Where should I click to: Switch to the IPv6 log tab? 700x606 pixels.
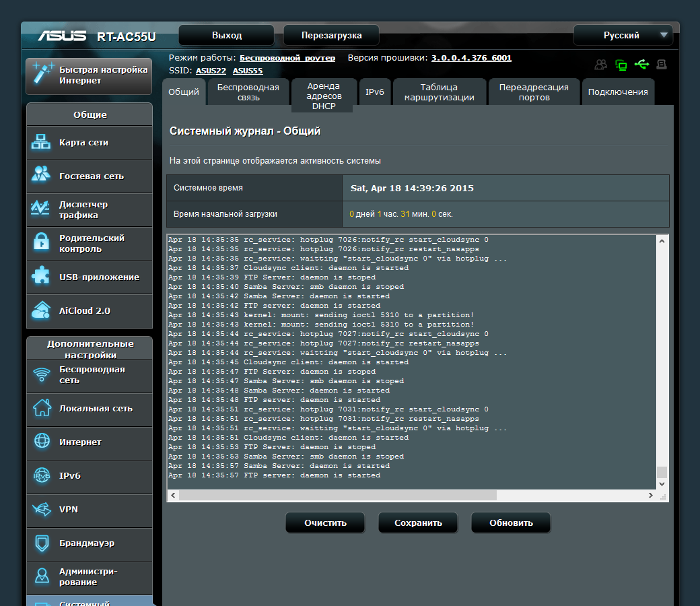(x=374, y=92)
